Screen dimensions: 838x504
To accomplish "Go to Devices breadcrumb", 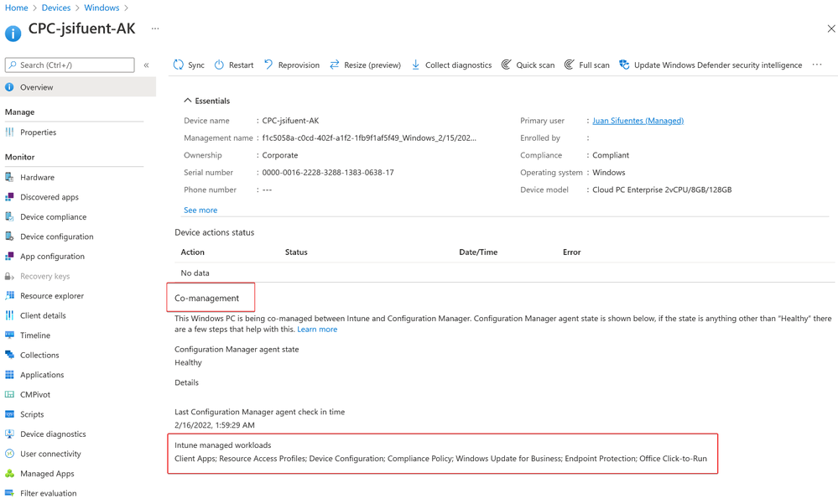I will point(56,8).
